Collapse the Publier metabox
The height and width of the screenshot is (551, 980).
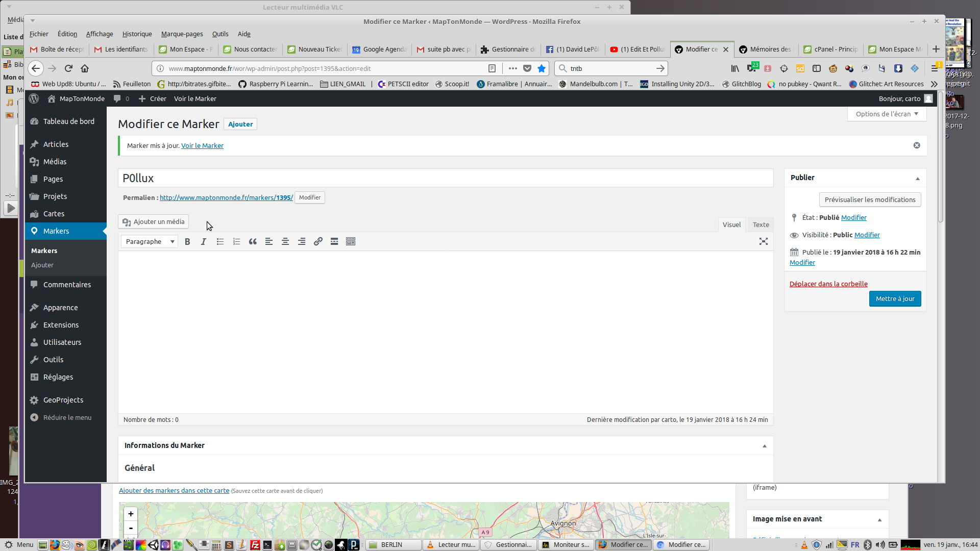click(917, 179)
